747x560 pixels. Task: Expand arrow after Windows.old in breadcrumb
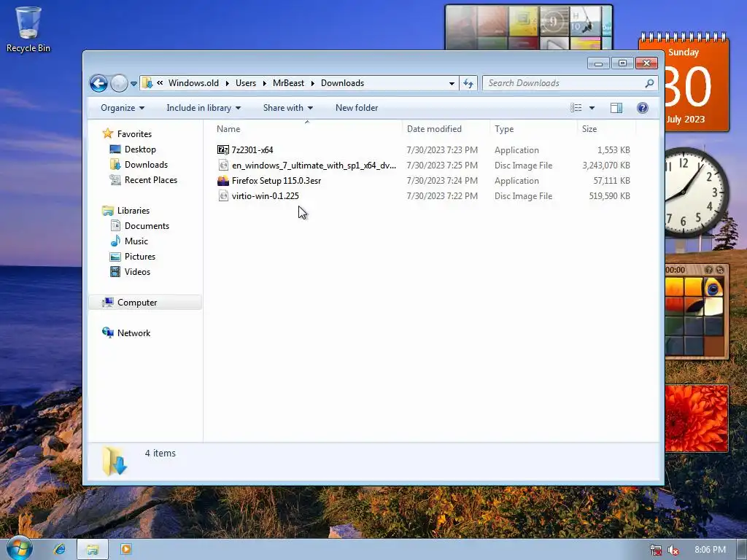click(227, 83)
